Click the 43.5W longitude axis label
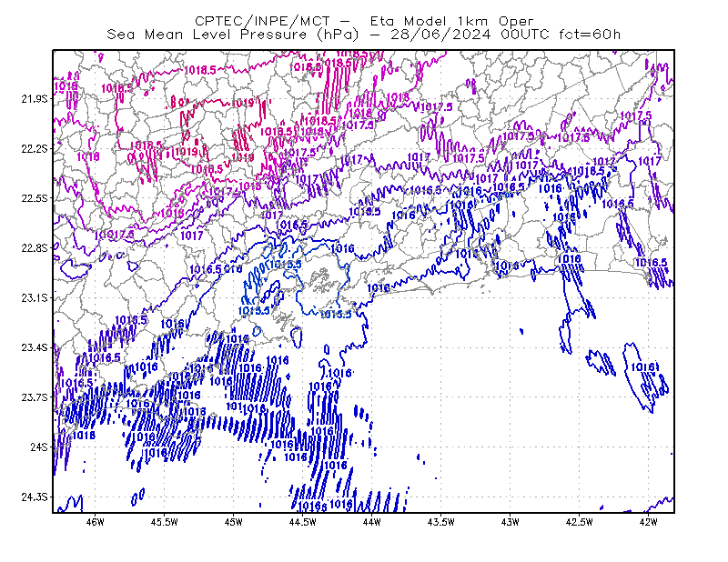This screenshot has width=728, height=562. click(441, 522)
